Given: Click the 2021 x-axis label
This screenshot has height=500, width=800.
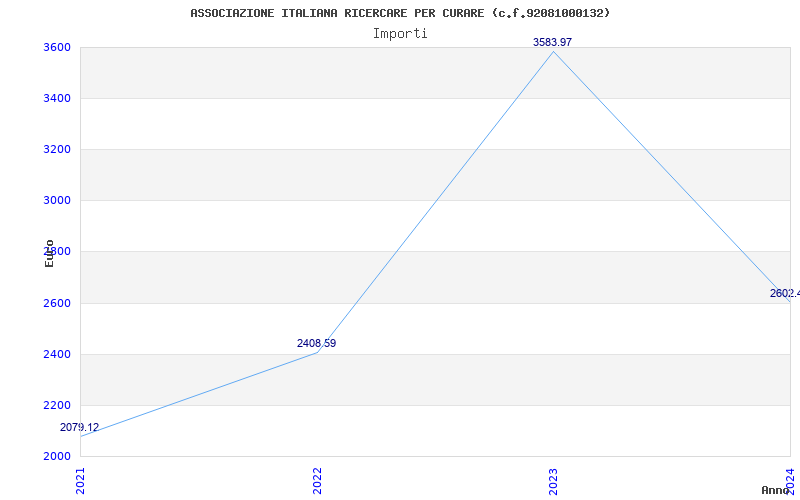Looking at the screenshot, I should point(81,481).
